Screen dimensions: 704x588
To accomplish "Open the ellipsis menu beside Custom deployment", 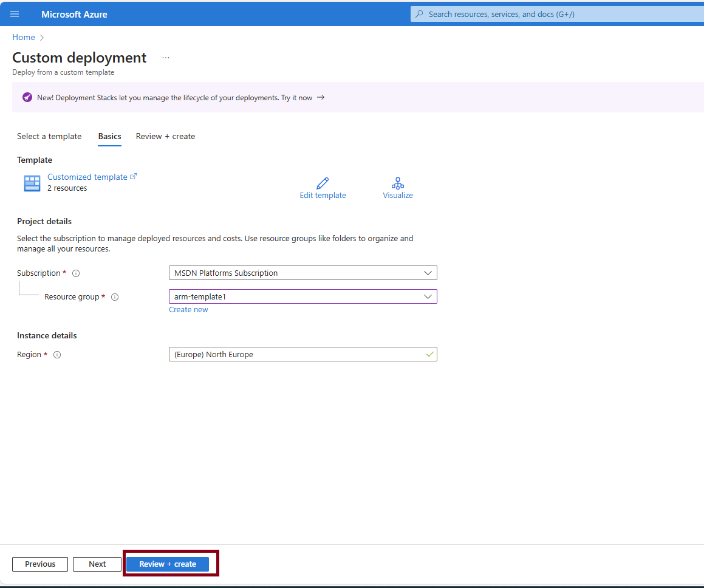I will (x=166, y=58).
